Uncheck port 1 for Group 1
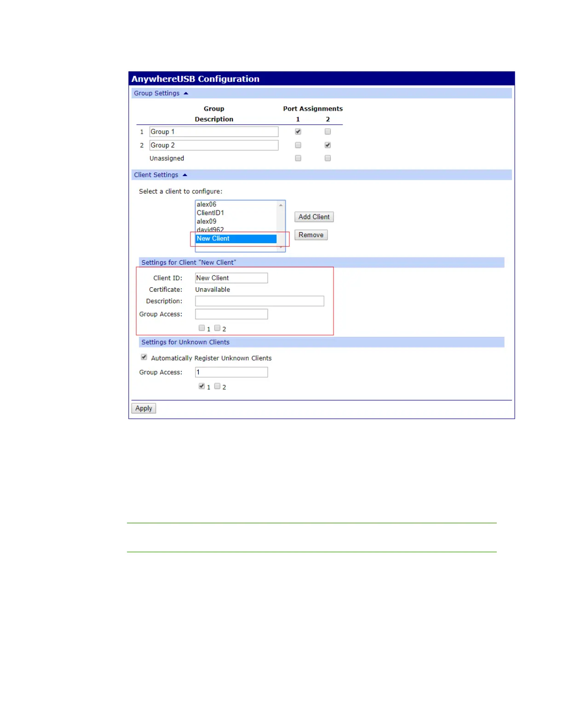 click(298, 131)
